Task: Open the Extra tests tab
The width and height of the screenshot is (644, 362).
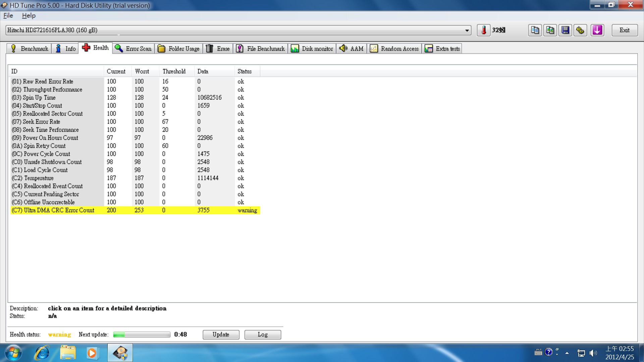Action: tap(442, 49)
